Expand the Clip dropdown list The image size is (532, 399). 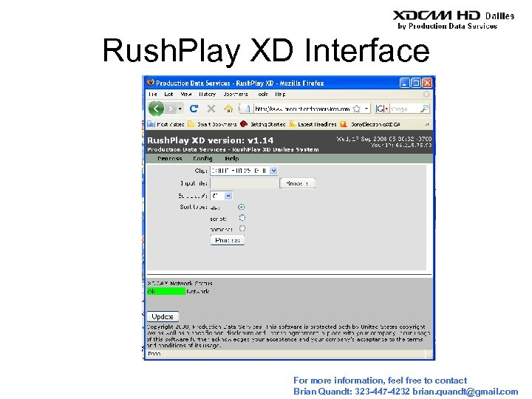point(273,171)
